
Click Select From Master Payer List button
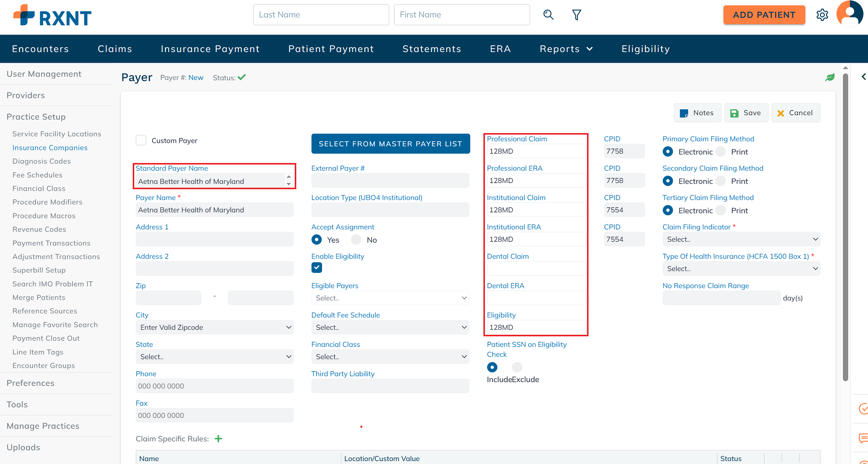coord(391,144)
